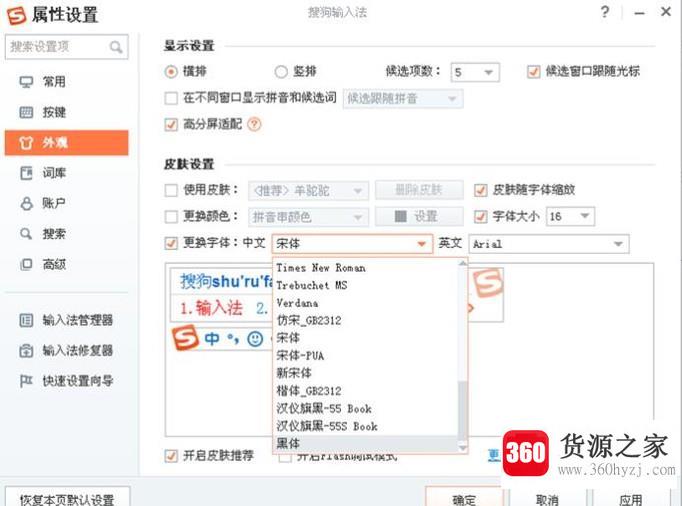Choose 仿宋_GB2312 in font list

click(365, 321)
